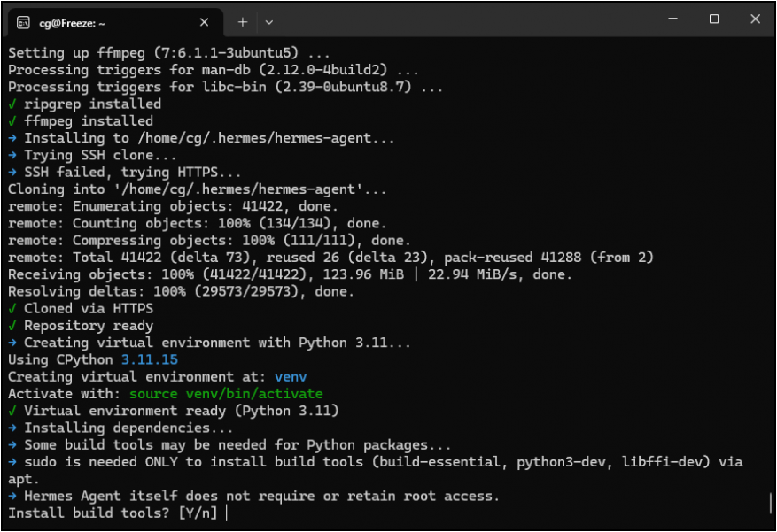Click the blue 3.11.15 version text
Image resolution: width=777 pixels, height=532 pixels.
coord(149,359)
